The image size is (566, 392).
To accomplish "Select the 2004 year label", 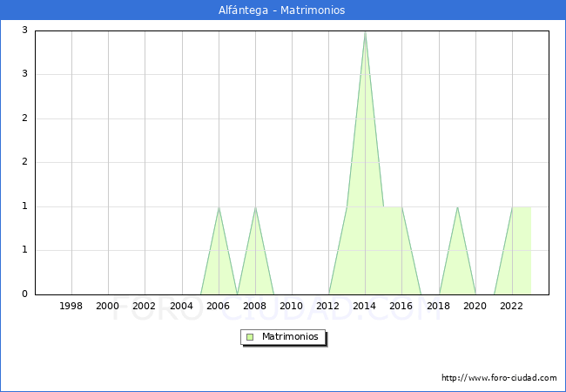I will coord(182,306).
